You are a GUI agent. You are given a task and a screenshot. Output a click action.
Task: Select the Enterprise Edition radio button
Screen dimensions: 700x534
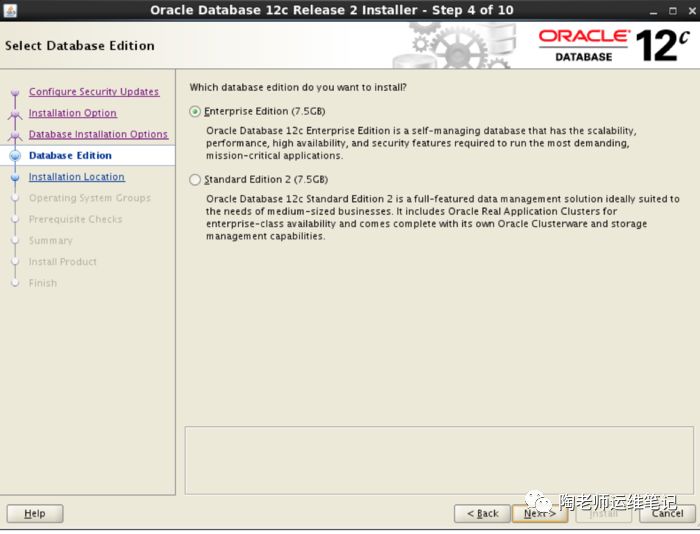point(195,111)
